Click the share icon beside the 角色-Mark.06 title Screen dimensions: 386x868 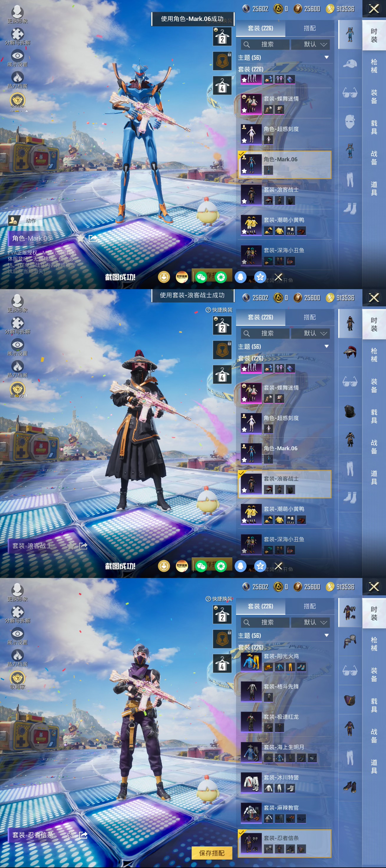[x=93, y=238]
